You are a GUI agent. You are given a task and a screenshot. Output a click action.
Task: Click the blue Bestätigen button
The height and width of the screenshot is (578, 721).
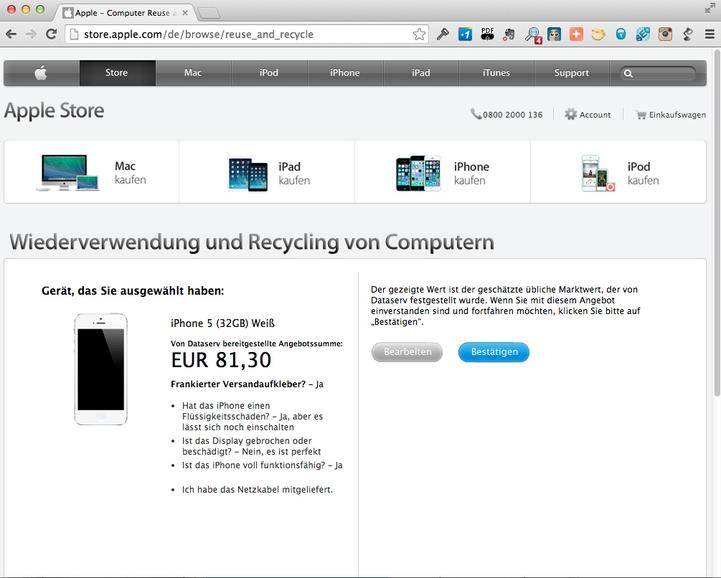(494, 352)
